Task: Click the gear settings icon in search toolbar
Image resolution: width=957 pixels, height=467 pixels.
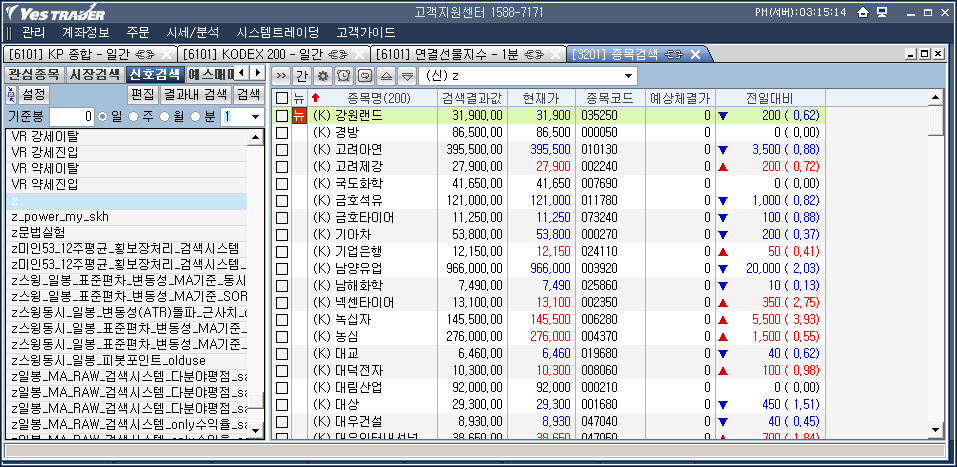Action: [322, 76]
